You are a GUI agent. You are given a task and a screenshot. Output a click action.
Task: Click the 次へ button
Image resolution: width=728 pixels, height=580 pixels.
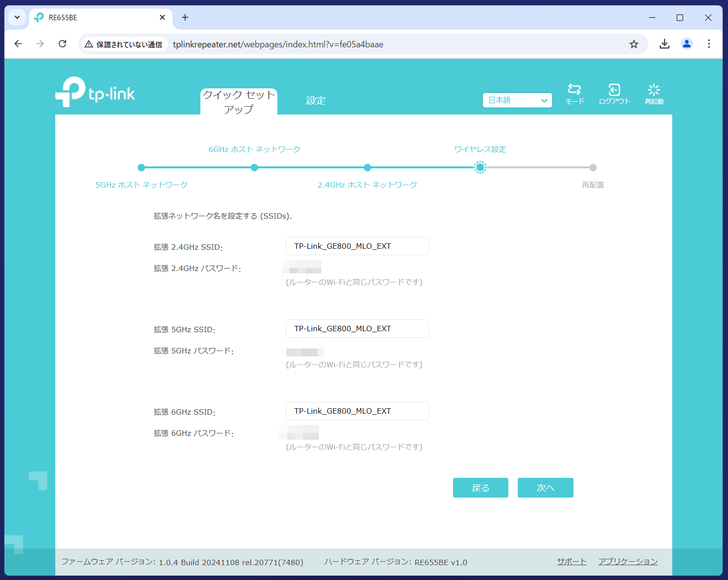545,488
